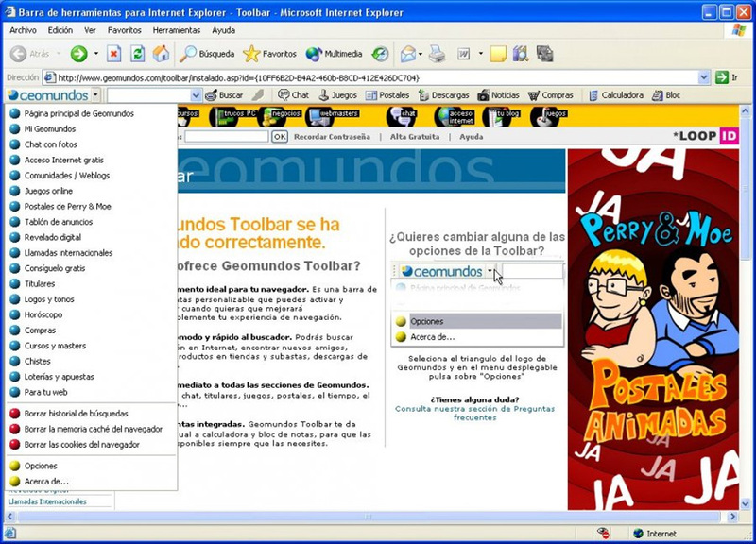Click the green Forward arrow button
The width and height of the screenshot is (756, 544).
click(78, 54)
